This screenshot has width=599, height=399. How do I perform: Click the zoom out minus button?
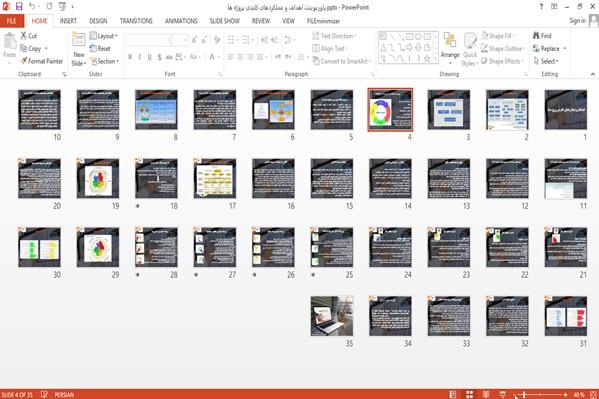pos(516,394)
